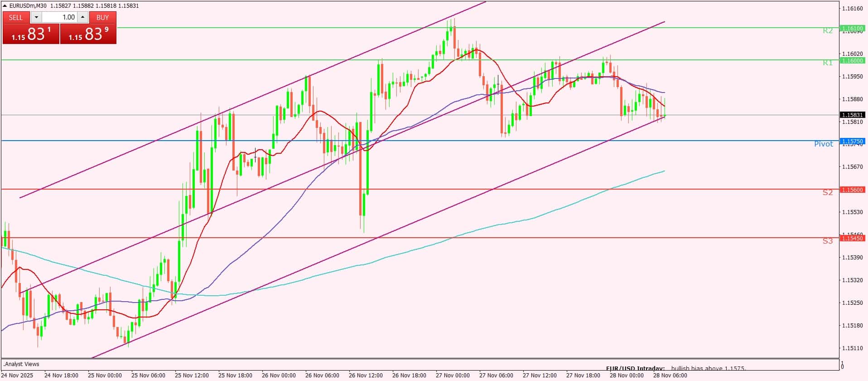
Task: Click the 25 Nov 06:00 time label
Action: [148, 376]
